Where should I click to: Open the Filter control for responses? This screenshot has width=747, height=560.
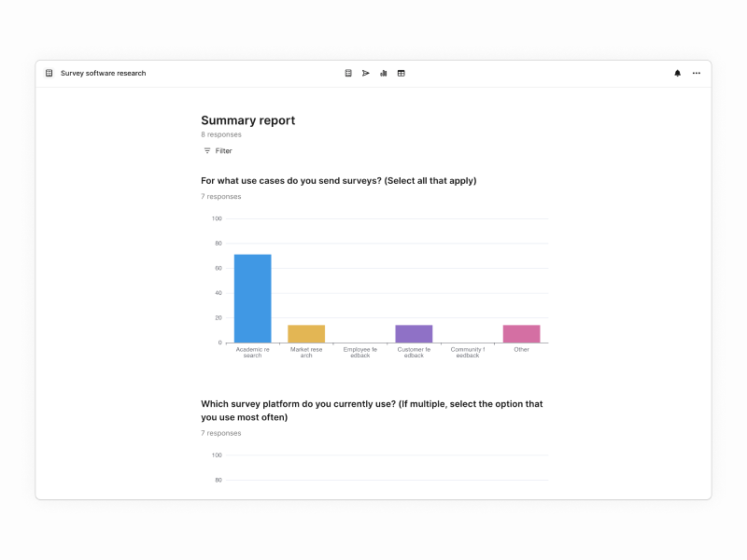click(218, 150)
